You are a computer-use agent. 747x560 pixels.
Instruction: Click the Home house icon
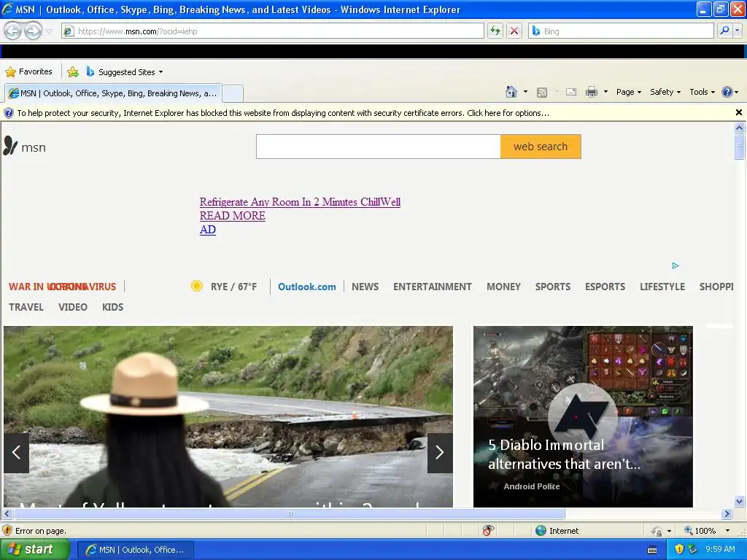coord(511,92)
